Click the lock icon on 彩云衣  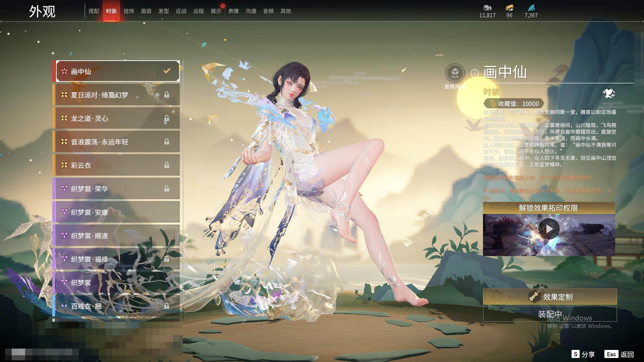point(166,165)
